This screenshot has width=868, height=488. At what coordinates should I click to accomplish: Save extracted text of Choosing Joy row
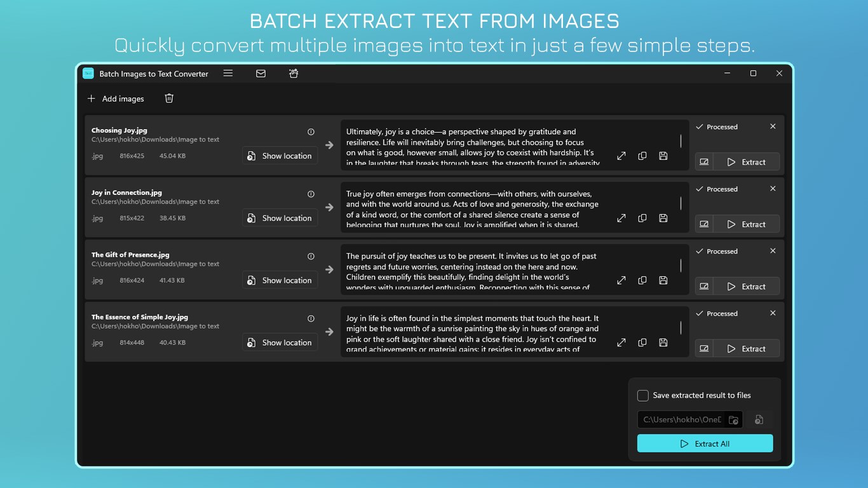tap(663, 156)
